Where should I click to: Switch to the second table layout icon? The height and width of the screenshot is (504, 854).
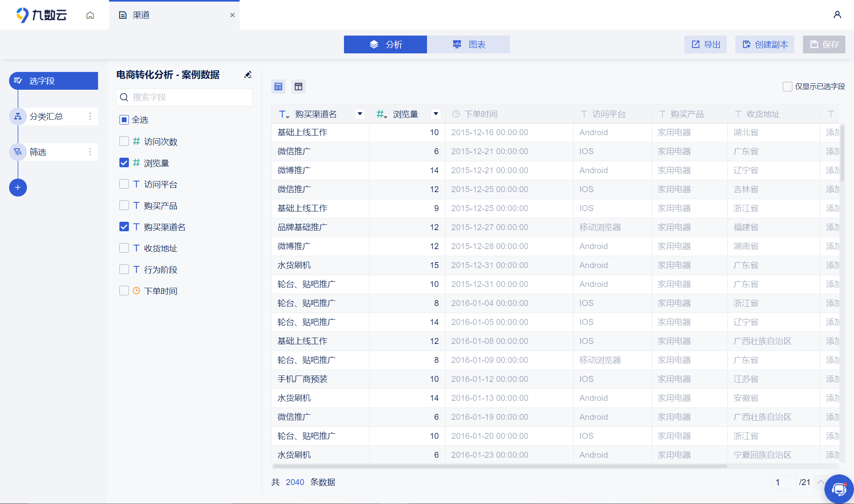tap(299, 87)
